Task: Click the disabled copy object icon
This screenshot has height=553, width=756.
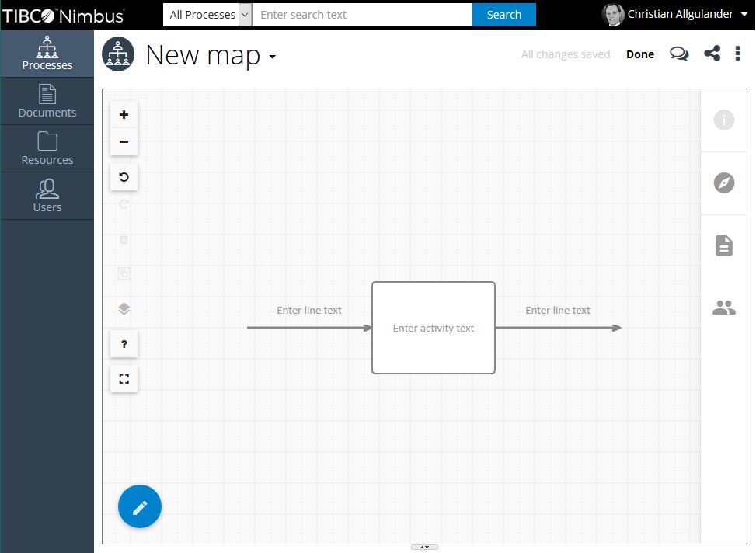Action: point(124,273)
